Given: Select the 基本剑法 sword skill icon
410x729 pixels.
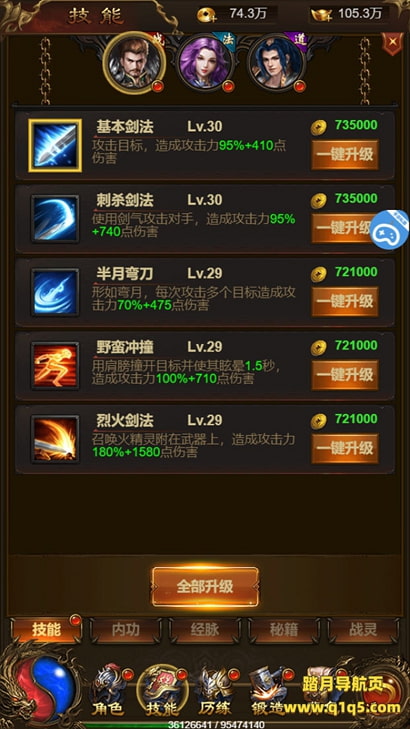Looking at the screenshot, I should (x=55, y=146).
